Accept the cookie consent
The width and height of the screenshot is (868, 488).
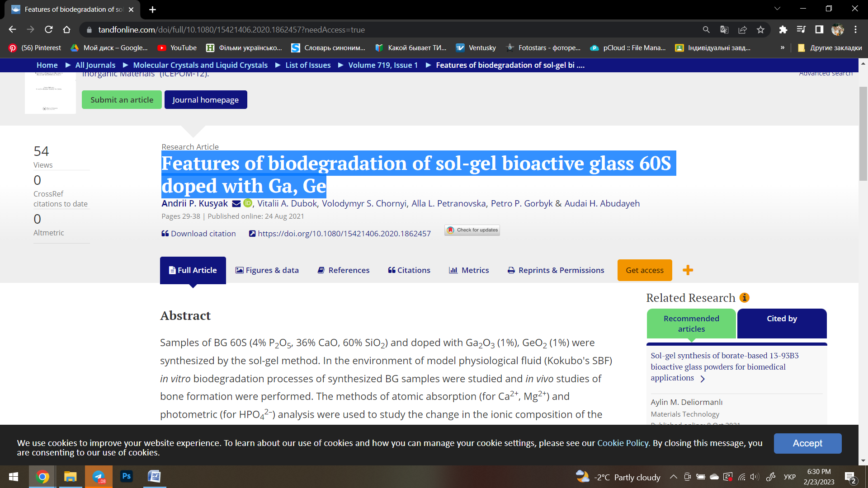(808, 444)
